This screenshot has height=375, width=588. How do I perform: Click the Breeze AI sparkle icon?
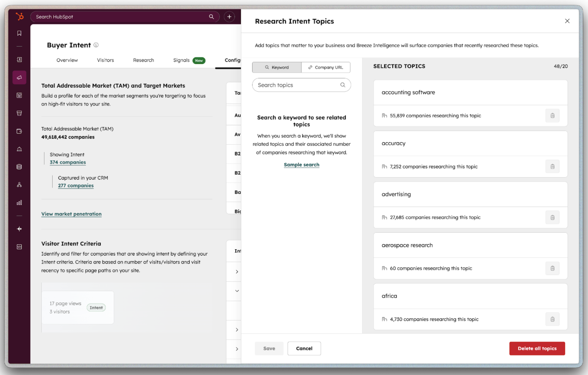pos(19,229)
